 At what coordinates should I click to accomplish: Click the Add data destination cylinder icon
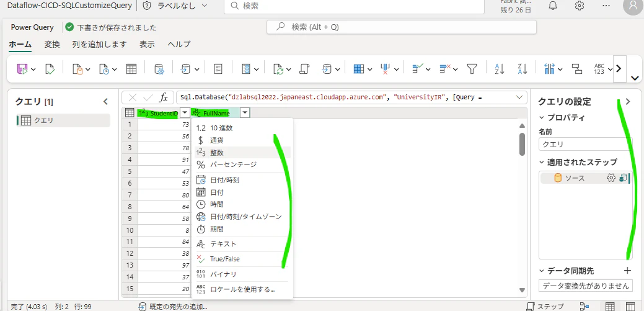click(x=327, y=69)
